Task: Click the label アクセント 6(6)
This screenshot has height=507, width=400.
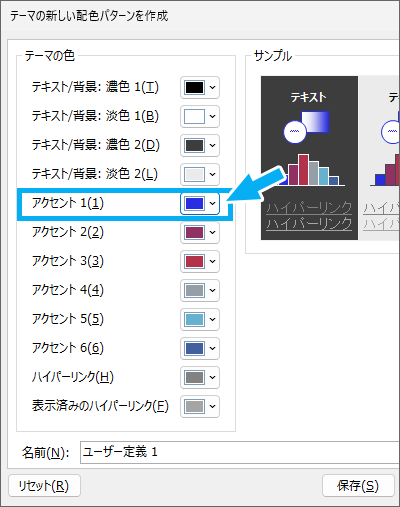Action: [x=68, y=348]
